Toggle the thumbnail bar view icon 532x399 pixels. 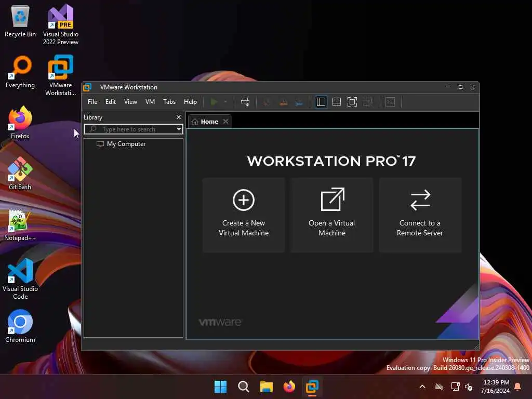pos(337,102)
